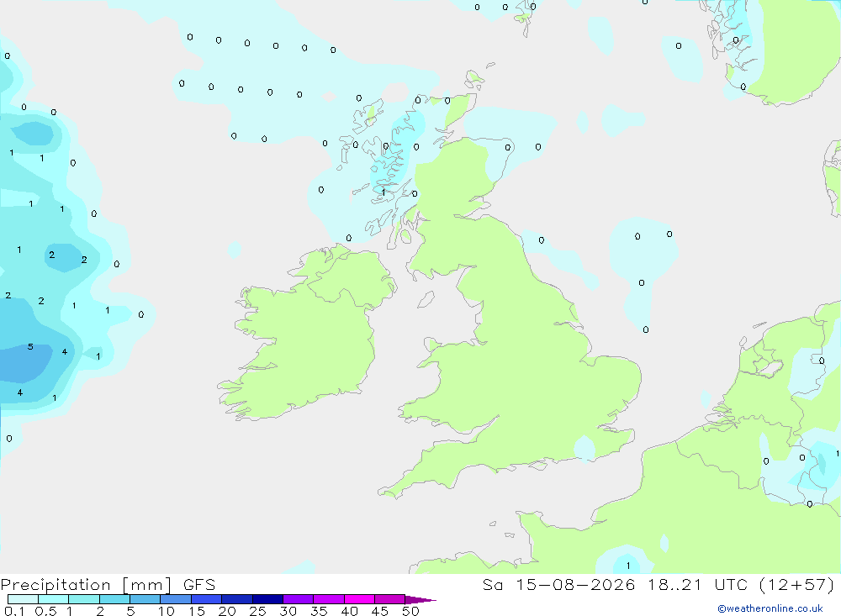
Task: Pick the legend swatch between 5 and 10
Action: click(x=145, y=599)
